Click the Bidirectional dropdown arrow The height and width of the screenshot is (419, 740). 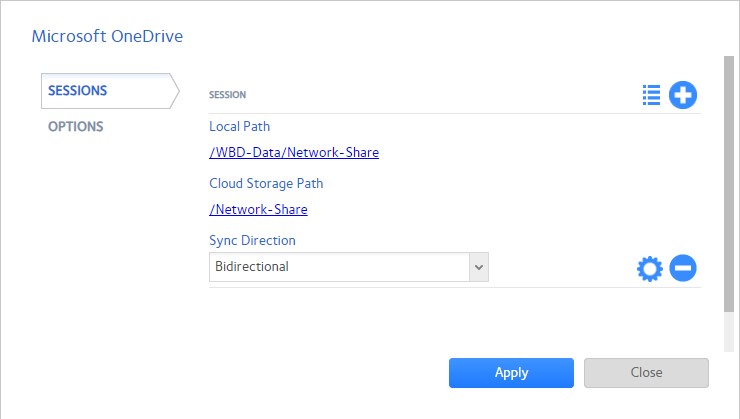[479, 267]
